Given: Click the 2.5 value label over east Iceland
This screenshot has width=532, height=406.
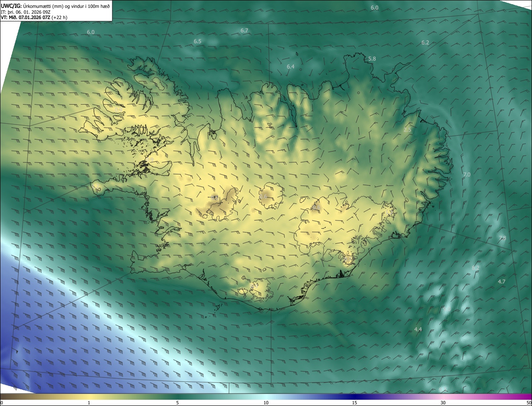Looking at the screenshot, I should coord(407,130).
